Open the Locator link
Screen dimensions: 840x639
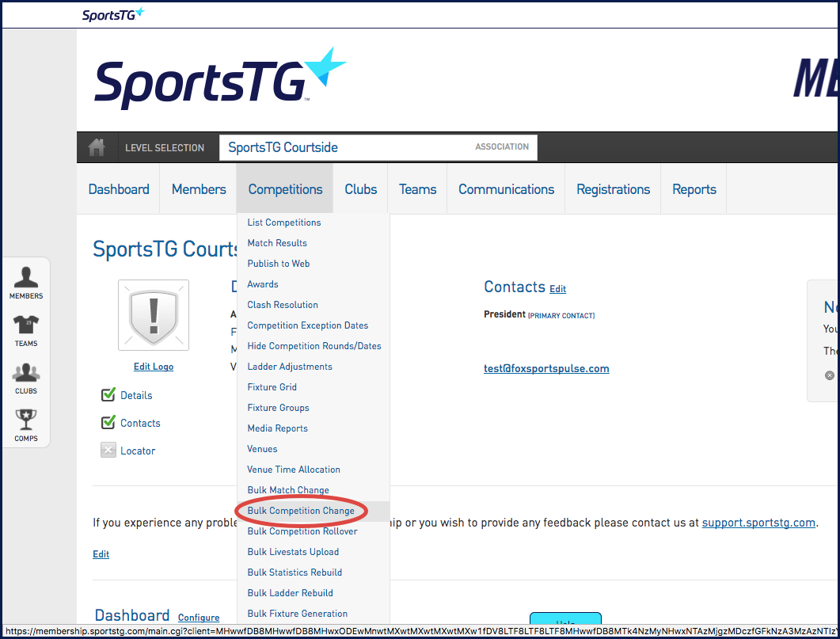[x=138, y=451]
